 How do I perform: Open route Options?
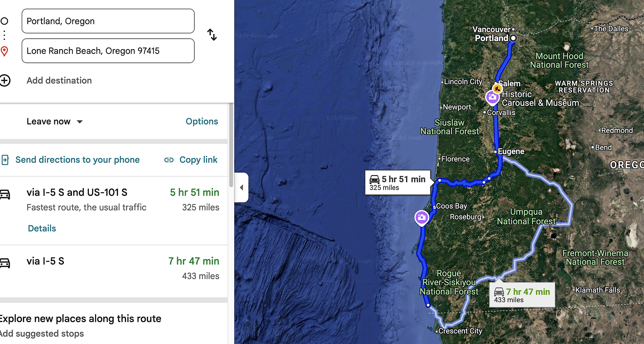(202, 122)
